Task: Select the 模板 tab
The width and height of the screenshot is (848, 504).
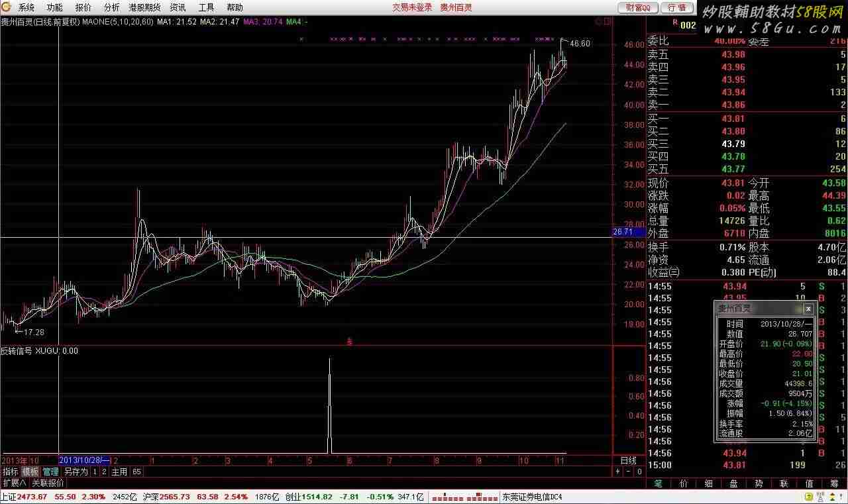Action: pyautogui.click(x=30, y=472)
